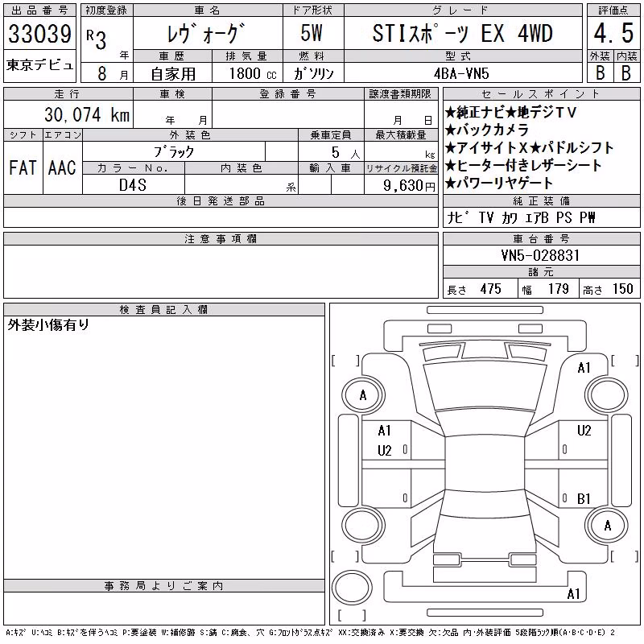The height and width of the screenshot is (644, 644).
Task: Click the AAC air conditioner value
Action: (x=62, y=167)
